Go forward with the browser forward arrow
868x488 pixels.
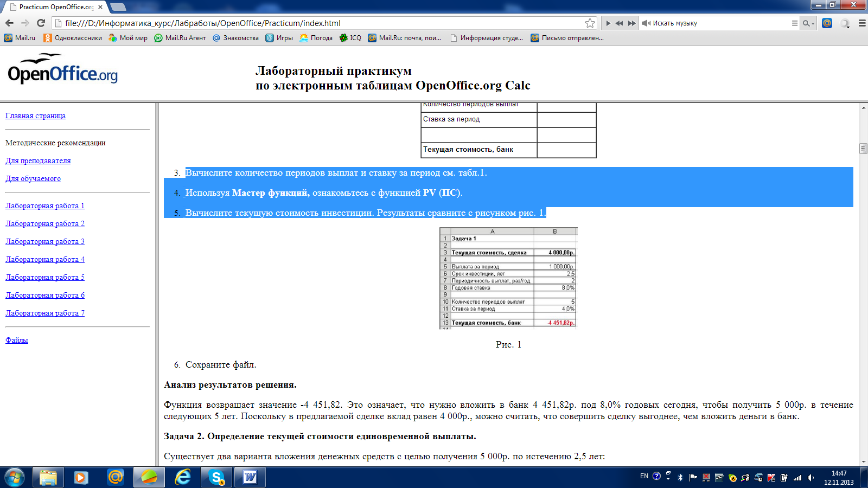tap(25, 23)
